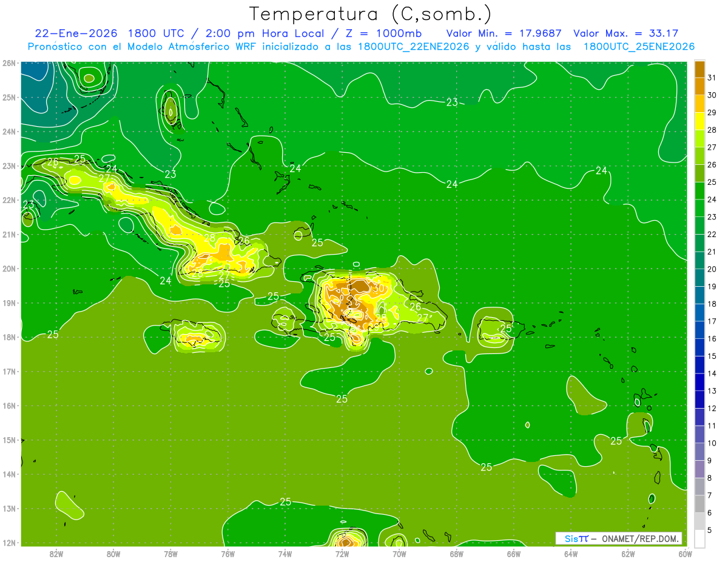Click the "Valor Min. = 17.9687" value
Viewport: 728px width, 562px height.
[503, 33]
